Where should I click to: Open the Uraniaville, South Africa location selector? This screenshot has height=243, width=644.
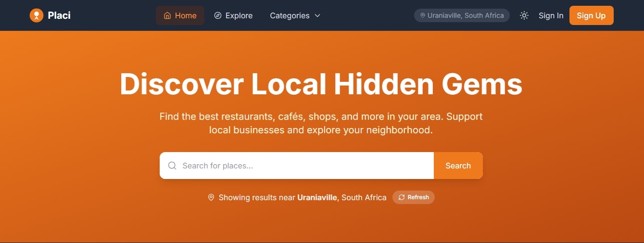pyautogui.click(x=462, y=15)
